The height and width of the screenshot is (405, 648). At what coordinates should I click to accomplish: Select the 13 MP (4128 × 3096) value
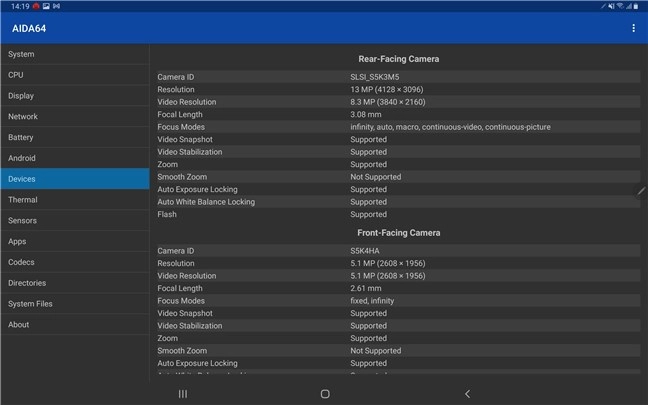(x=386, y=89)
